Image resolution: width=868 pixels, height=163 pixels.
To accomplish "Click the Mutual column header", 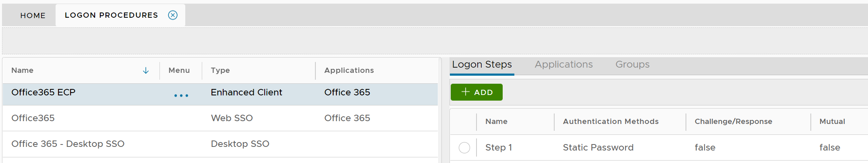I will point(832,122).
